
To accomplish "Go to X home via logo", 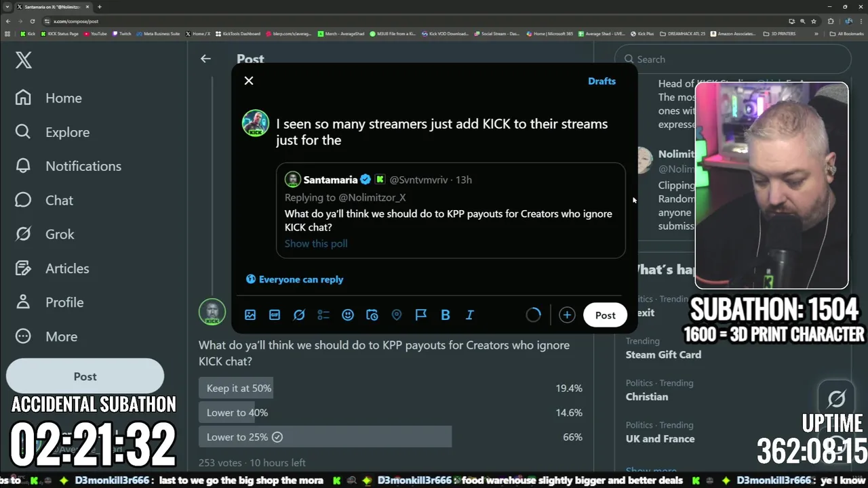I will 24,60.
